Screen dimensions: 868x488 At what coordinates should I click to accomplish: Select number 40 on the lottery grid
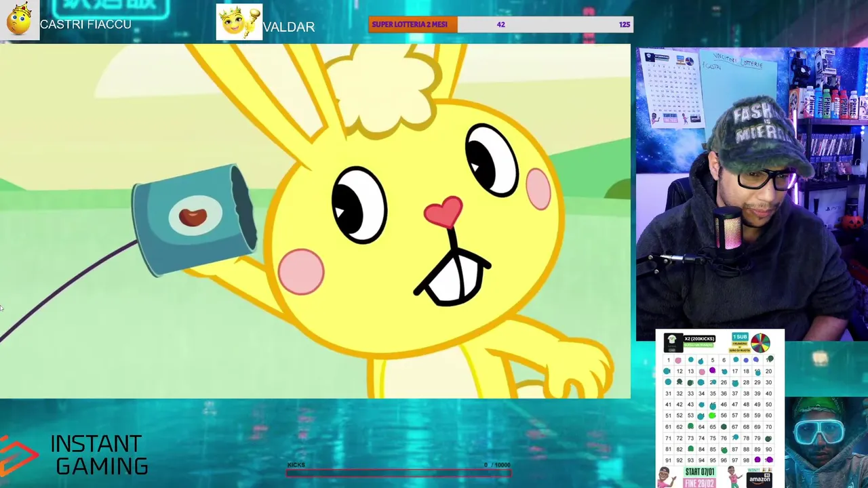(768, 394)
